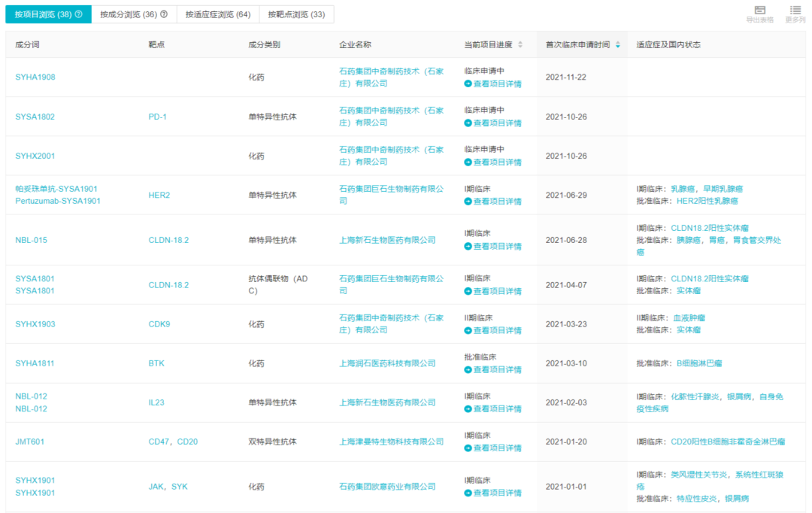
Task: Click the HER2 target link
Action: (159, 196)
